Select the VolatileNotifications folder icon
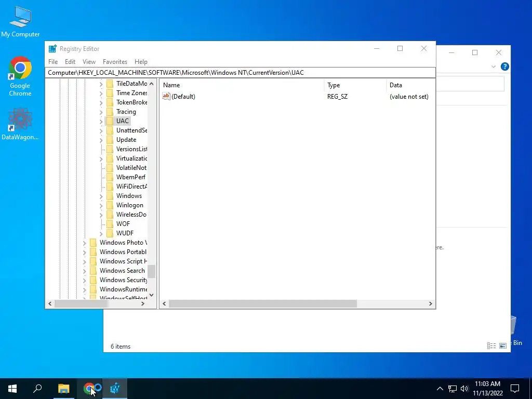 (110, 168)
